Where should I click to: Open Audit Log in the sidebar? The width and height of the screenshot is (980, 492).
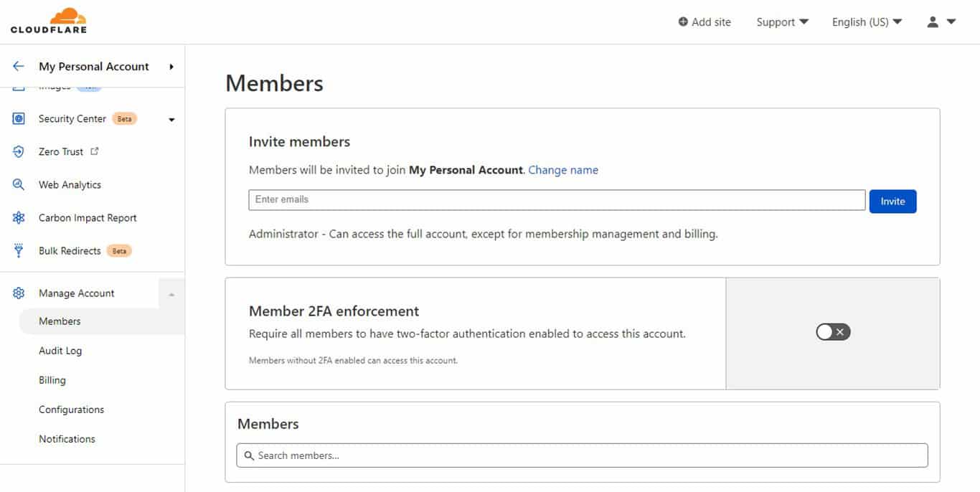60,351
